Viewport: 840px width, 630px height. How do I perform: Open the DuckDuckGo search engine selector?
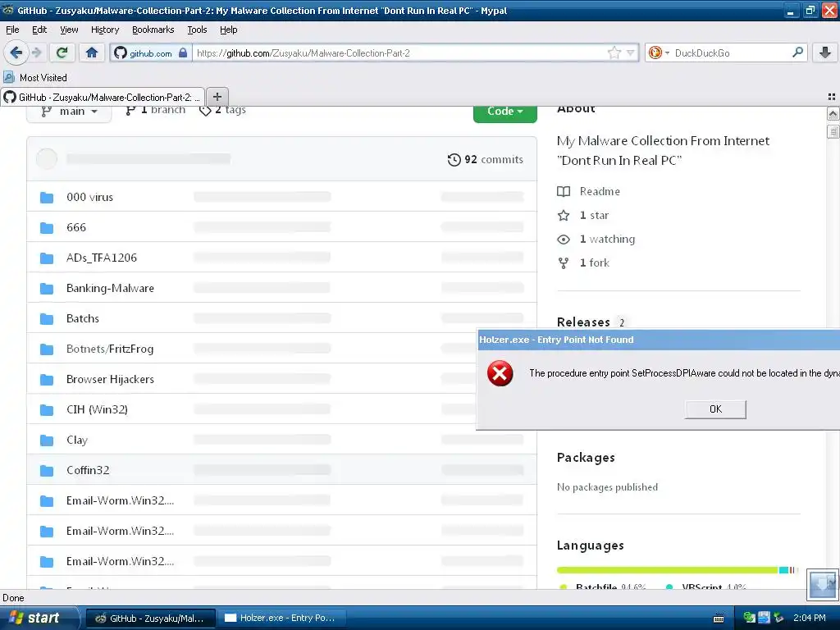[659, 52]
